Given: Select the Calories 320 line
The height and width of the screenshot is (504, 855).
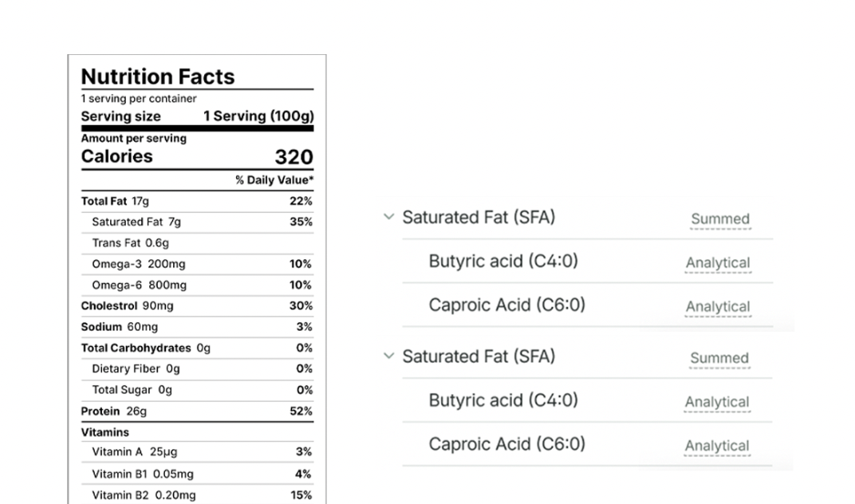Looking at the screenshot, I should [196, 156].
